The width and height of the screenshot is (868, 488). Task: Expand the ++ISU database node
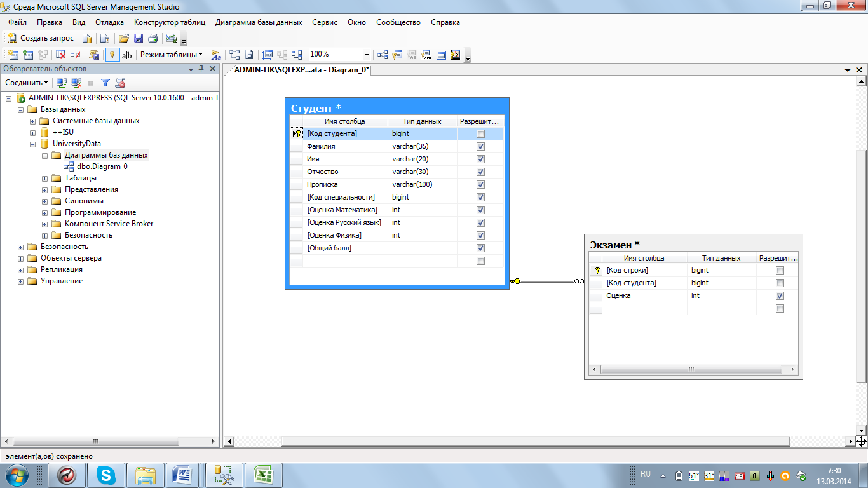32,133
